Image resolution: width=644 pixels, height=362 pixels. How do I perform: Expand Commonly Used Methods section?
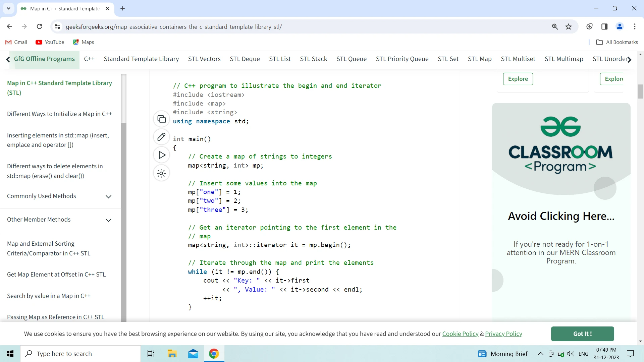click(108, 196)
